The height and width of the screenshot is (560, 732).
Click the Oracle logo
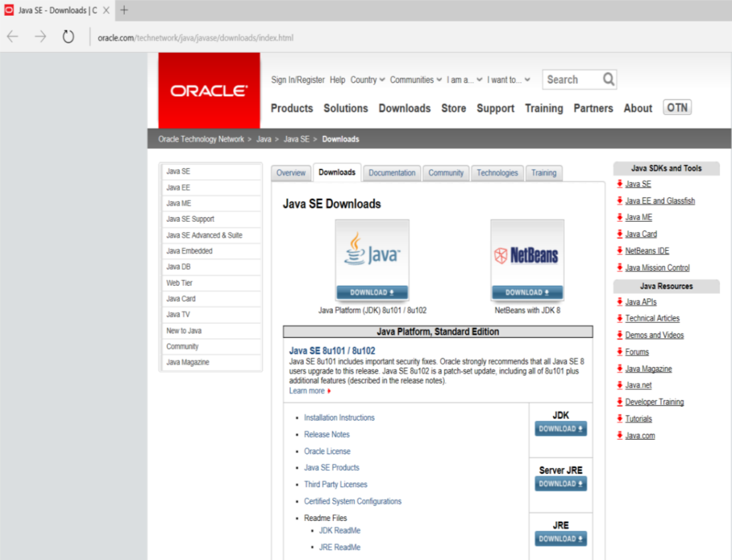(x=209, y=90)
